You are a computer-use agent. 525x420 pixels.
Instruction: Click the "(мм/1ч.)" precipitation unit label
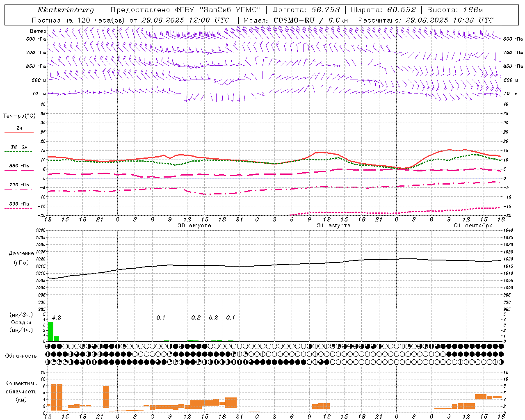21,330
